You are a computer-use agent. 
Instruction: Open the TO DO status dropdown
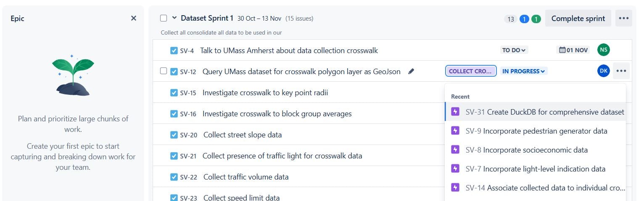click(514, 50)
